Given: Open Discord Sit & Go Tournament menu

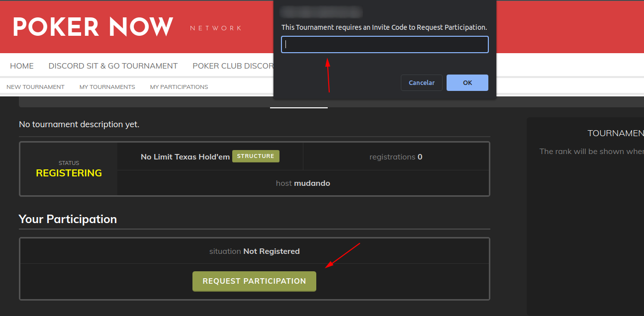Looking at the screenshot, I should 113,66.
